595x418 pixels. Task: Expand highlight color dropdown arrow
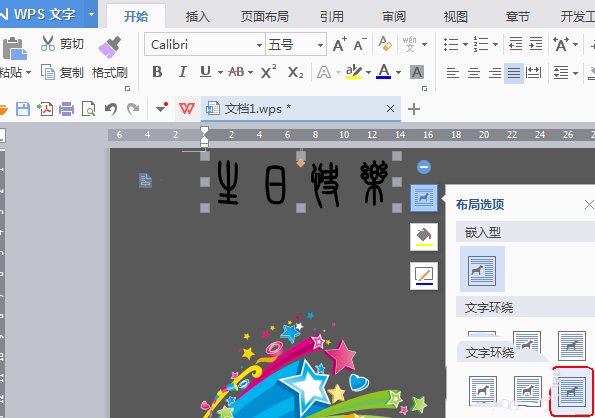click(x=368, y=72)
